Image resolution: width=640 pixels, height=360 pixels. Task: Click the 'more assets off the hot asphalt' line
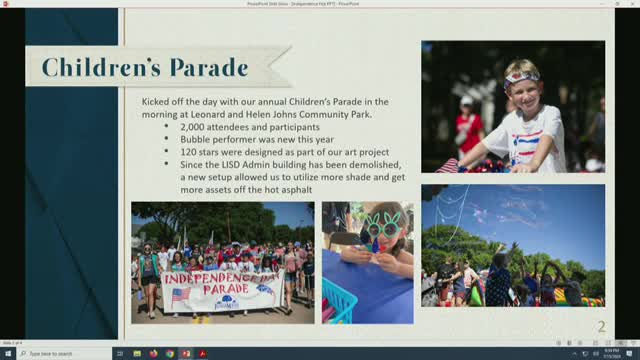(x=246, y=190)
